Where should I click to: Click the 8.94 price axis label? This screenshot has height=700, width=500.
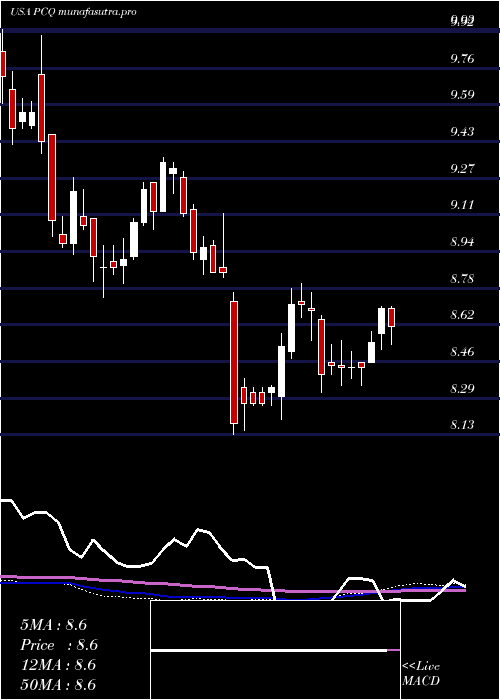coord(462,242)
